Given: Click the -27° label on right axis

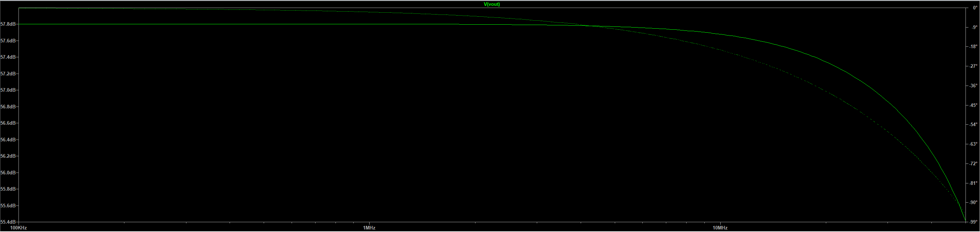Looking at the screenshot, I should [x=973, y=66].
